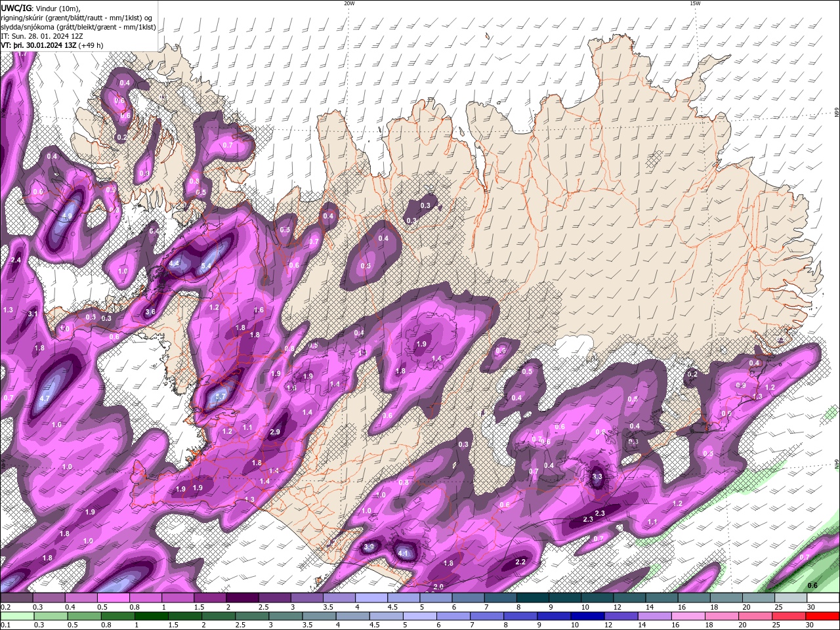Pick the dark green swatch between 1 and 1.5, rain legend
This screenshot has width=840, height=630.
click(x=151, y=616)
